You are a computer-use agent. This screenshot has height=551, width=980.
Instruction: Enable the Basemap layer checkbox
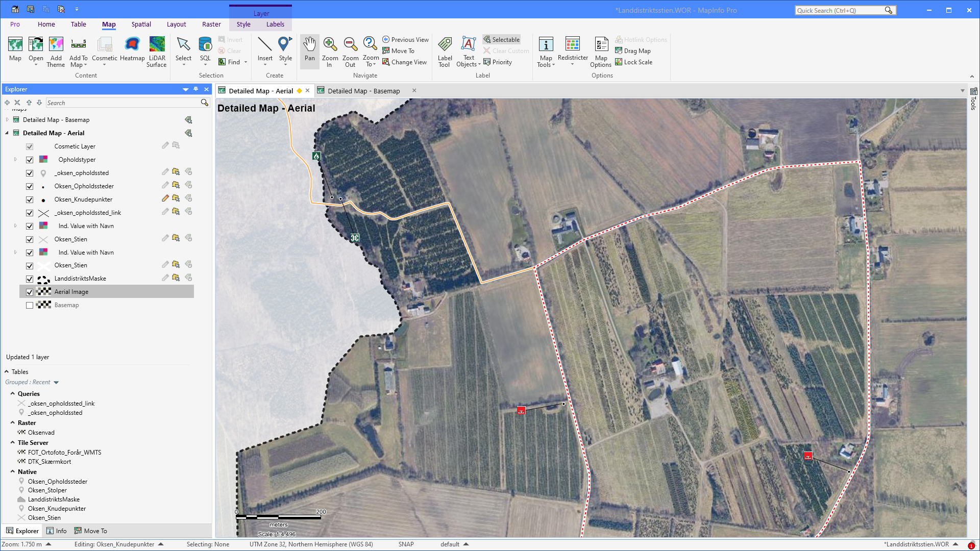pos(30,306)
